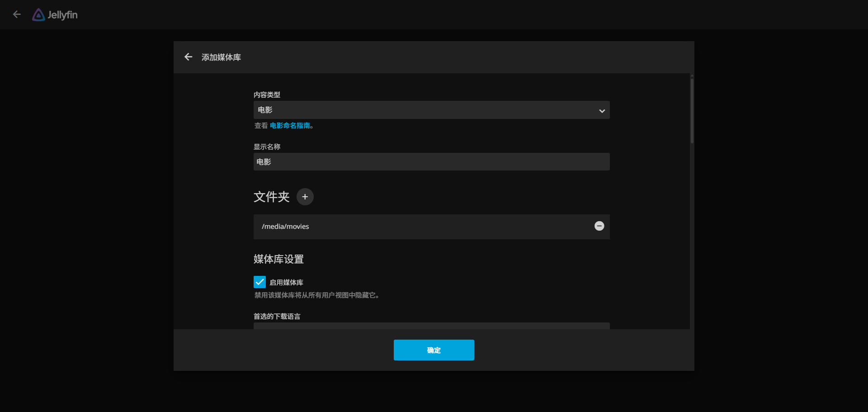The image size is (868, 412).
Task: Uncheck the 启用媒体库 checkbox
Action: click(259, 282)
